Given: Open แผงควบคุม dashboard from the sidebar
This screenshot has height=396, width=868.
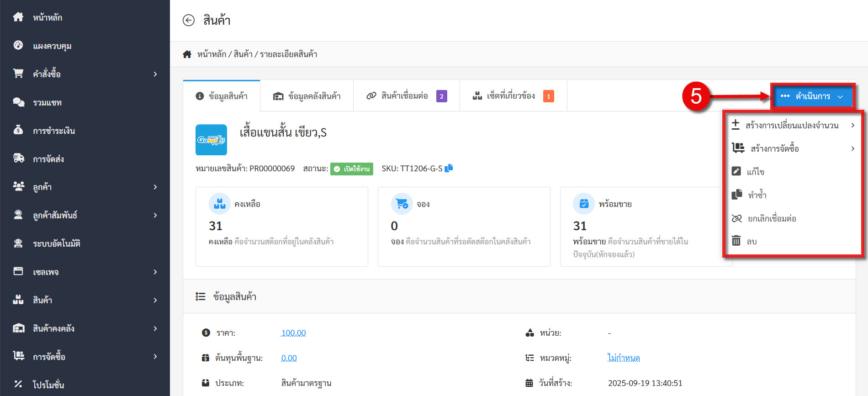Looking at the screenshot, I should pos(52,46).
